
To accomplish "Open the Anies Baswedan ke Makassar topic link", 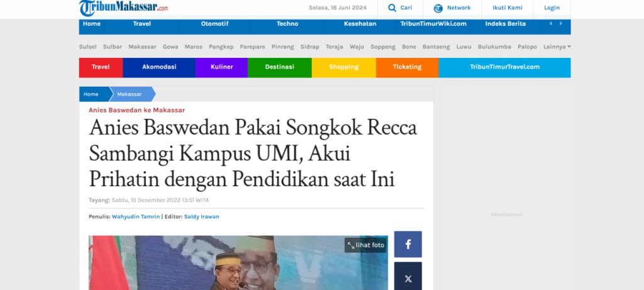I will tap(136, 110).
